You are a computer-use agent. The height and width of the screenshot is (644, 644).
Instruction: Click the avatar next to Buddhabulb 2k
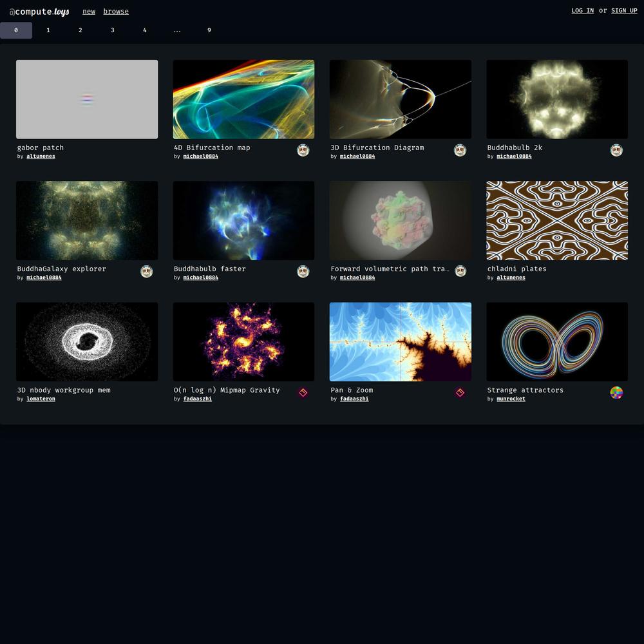pyautogui.click(x=616, y=150)
